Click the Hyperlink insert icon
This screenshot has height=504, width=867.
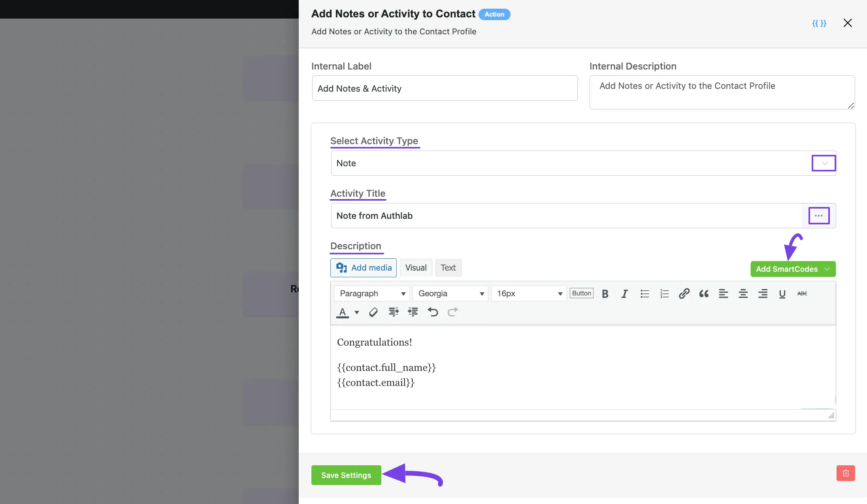coord(683,293)
